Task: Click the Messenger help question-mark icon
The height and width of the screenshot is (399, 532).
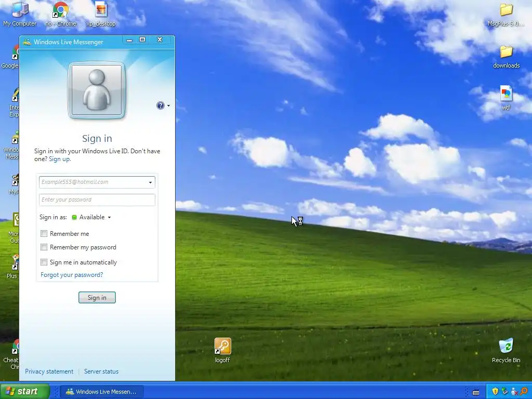Action: tap(160, 105)
